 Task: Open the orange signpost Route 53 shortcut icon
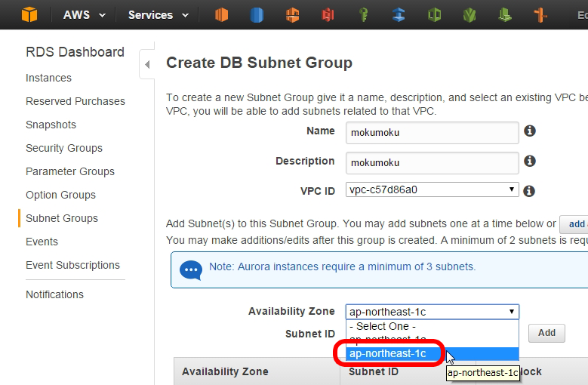tap(540, 14)
